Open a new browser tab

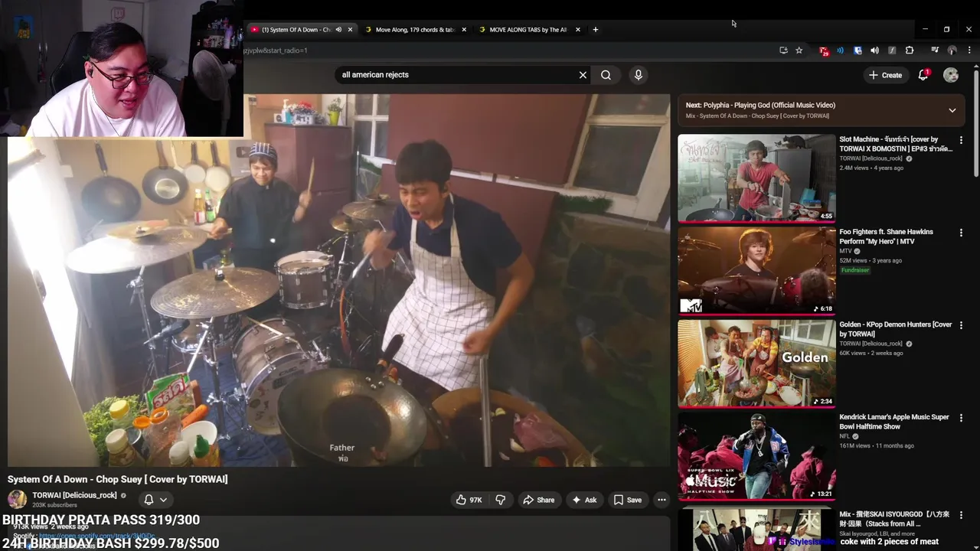point(596,30)
